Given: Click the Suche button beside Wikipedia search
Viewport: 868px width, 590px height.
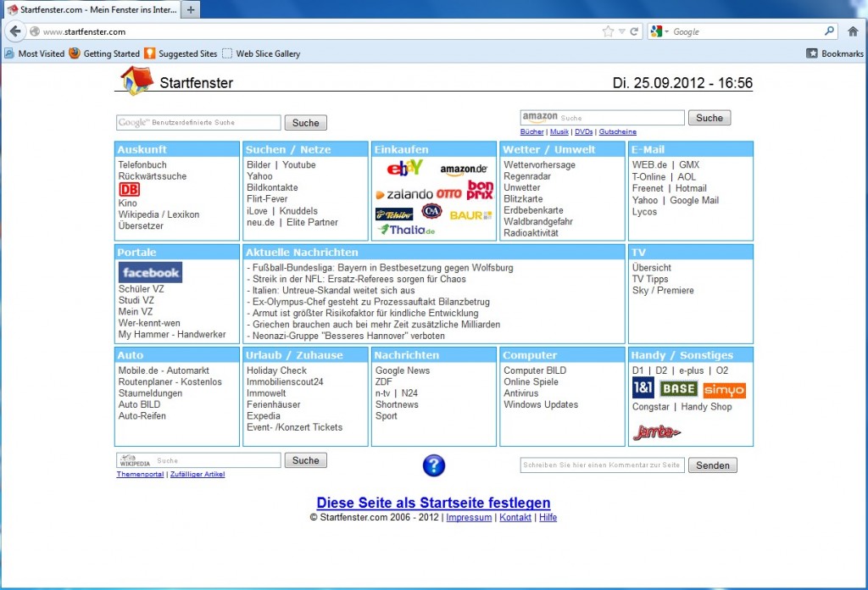Looking at the screenshot, I should 305,460.
